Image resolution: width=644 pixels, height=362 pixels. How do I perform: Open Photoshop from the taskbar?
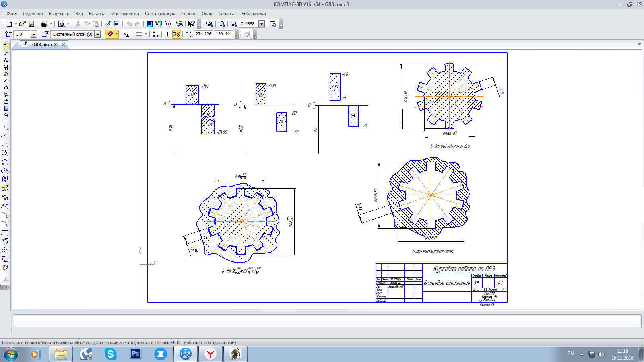136,354
